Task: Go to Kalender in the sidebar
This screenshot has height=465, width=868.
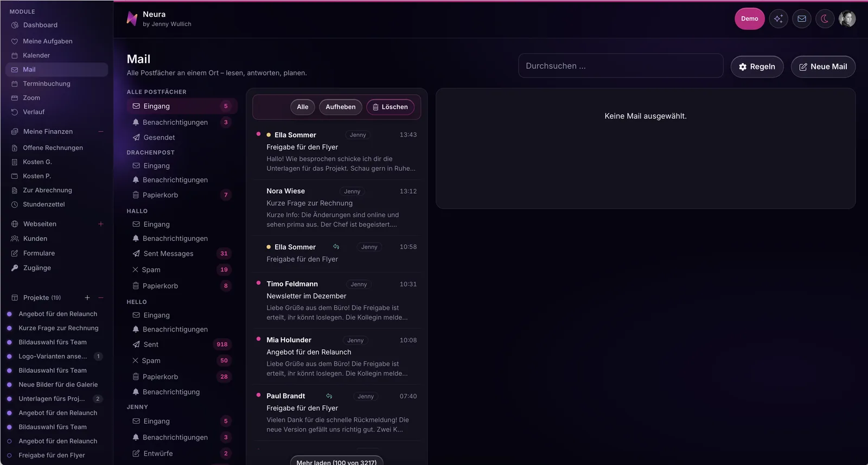Action: point(36,55)
